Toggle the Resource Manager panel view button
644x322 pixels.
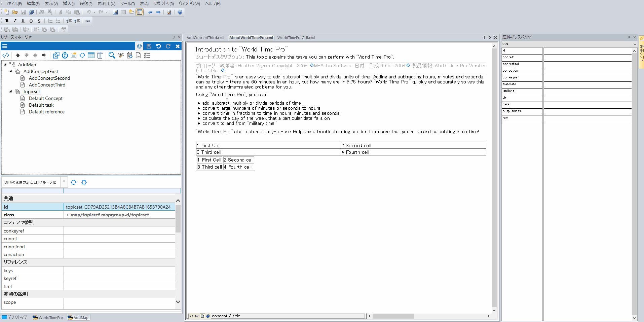(140, 12)
